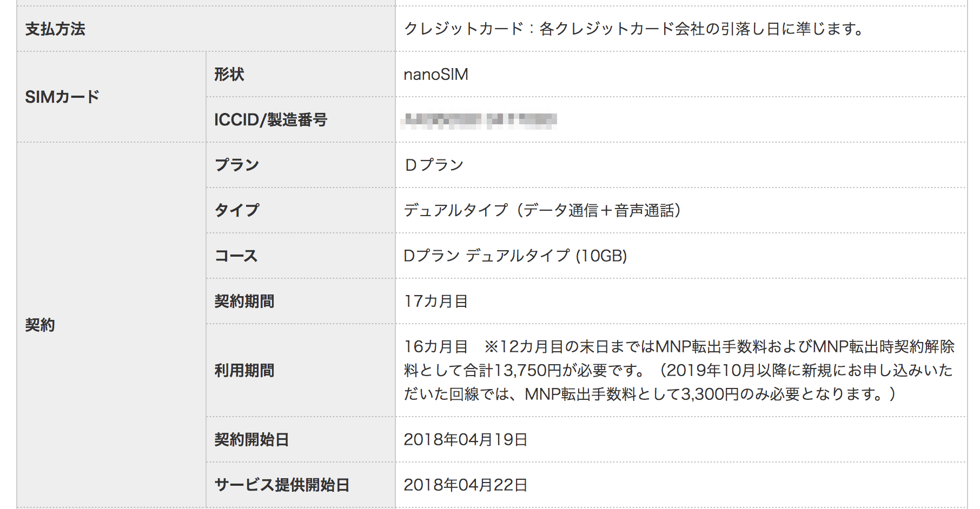
Task: Click the 利用期間 label cell
Action: 301,371
